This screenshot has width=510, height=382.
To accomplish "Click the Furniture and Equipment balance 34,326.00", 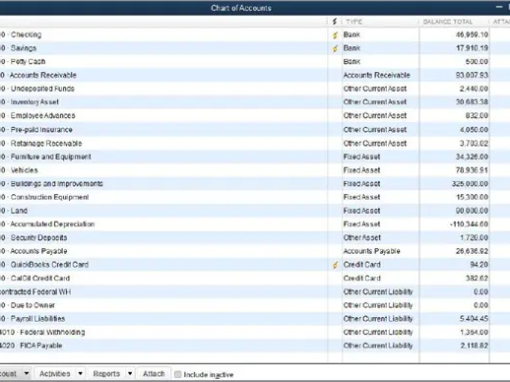I will point(472,157).
